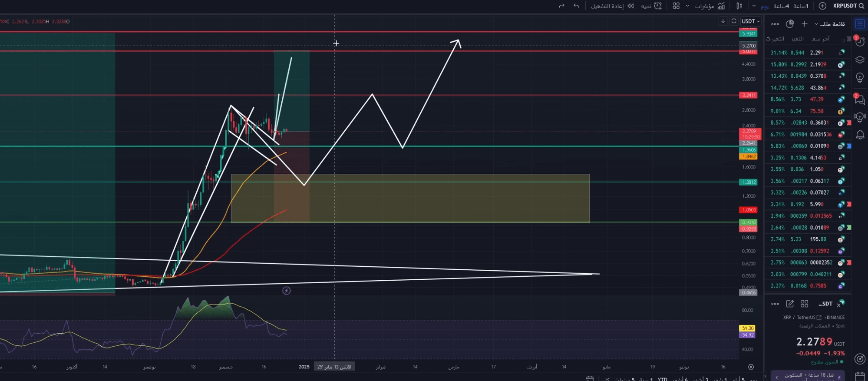This screenshot has width=868, height=381.
Task: Open the radar/hotlists icon in sidebar
Action: [860, 359]
